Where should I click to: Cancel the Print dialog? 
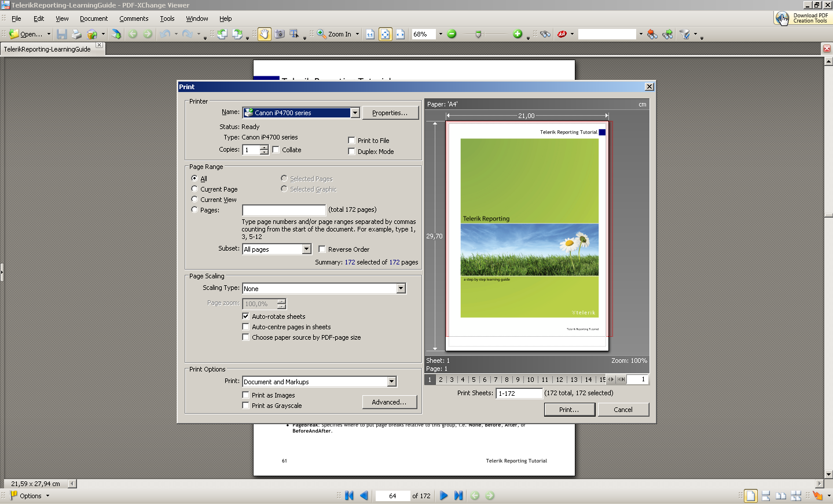[x=623, y=410]
